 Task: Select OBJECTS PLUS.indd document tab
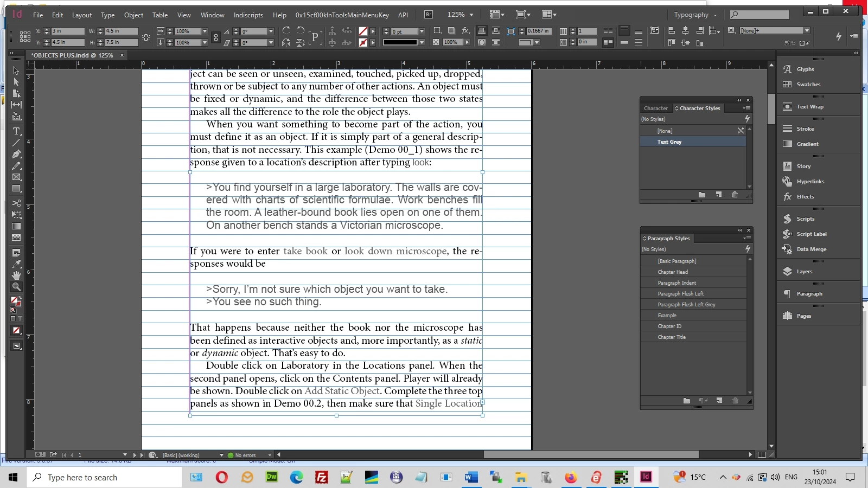tap(72, 55)
